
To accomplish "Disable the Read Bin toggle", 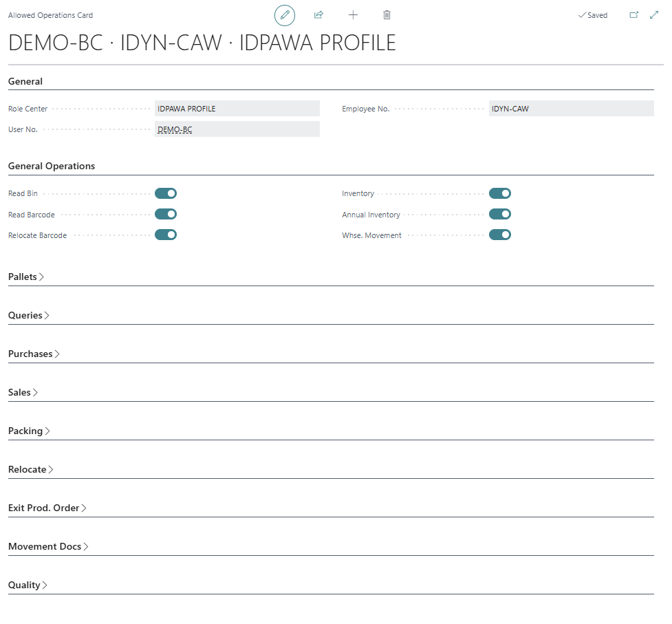I will [x=166, y=193].
